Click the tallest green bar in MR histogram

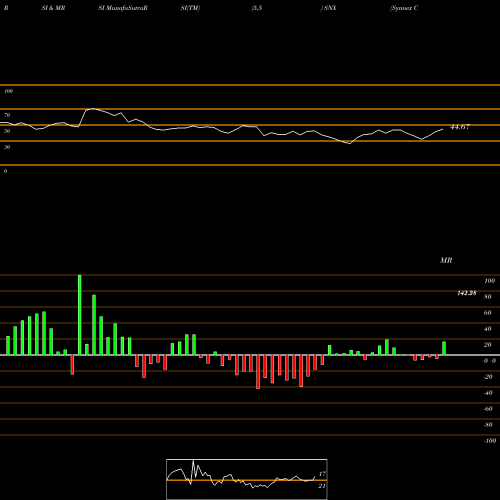pyautogui.click(x=80, y=315)
